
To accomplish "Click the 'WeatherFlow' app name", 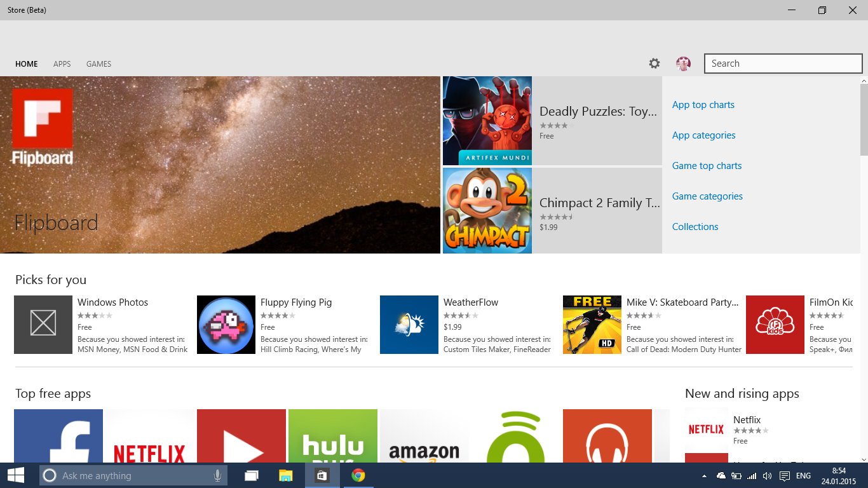I will pos(471,302).
